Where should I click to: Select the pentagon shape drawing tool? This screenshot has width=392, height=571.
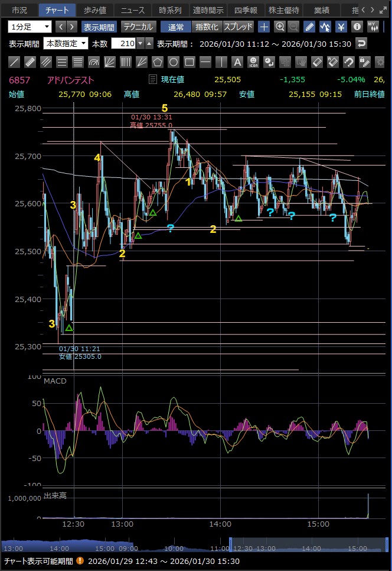click(158, 62)
